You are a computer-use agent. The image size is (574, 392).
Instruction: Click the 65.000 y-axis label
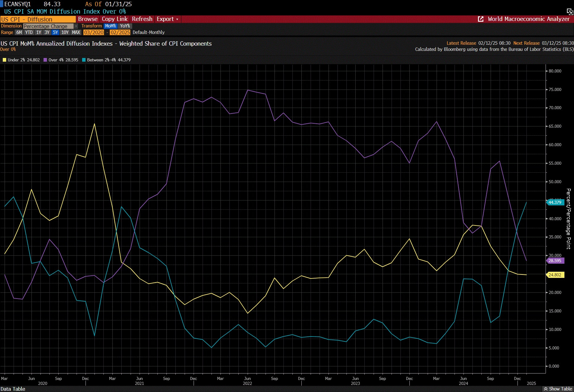tap(555, 126)
